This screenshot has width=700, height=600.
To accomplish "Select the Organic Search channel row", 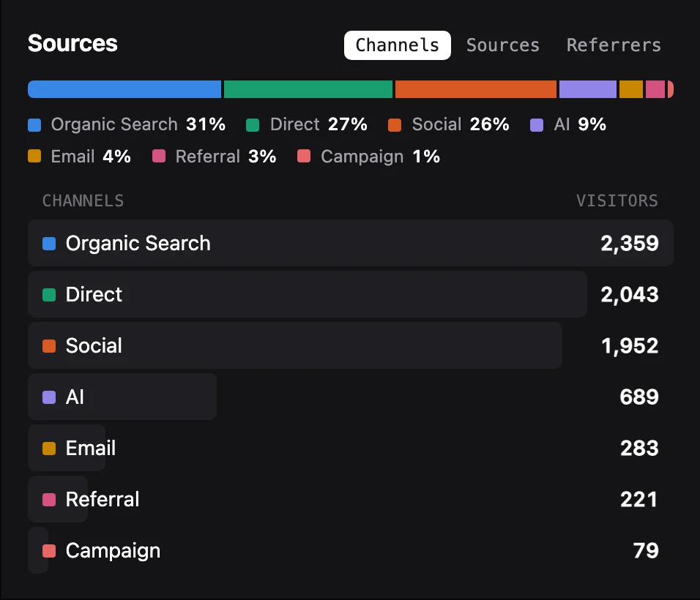I will (351, 243).
